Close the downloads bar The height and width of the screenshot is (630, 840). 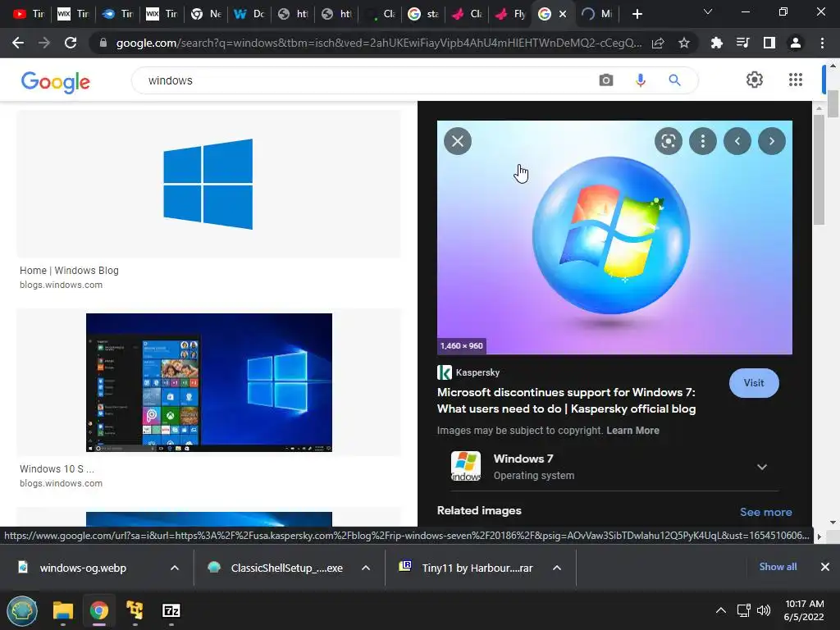[825, 567]
